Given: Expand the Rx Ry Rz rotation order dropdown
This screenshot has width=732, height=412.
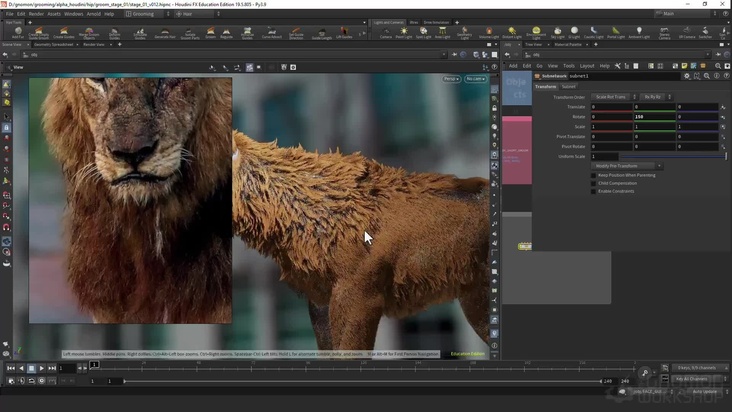Looking at the screenshot, I should click(655, 97).
